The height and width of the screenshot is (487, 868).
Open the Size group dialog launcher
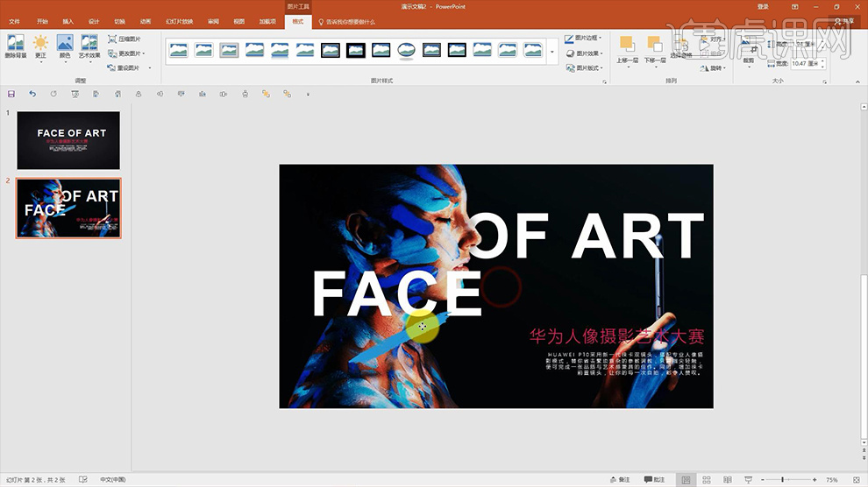click(825, 81)
